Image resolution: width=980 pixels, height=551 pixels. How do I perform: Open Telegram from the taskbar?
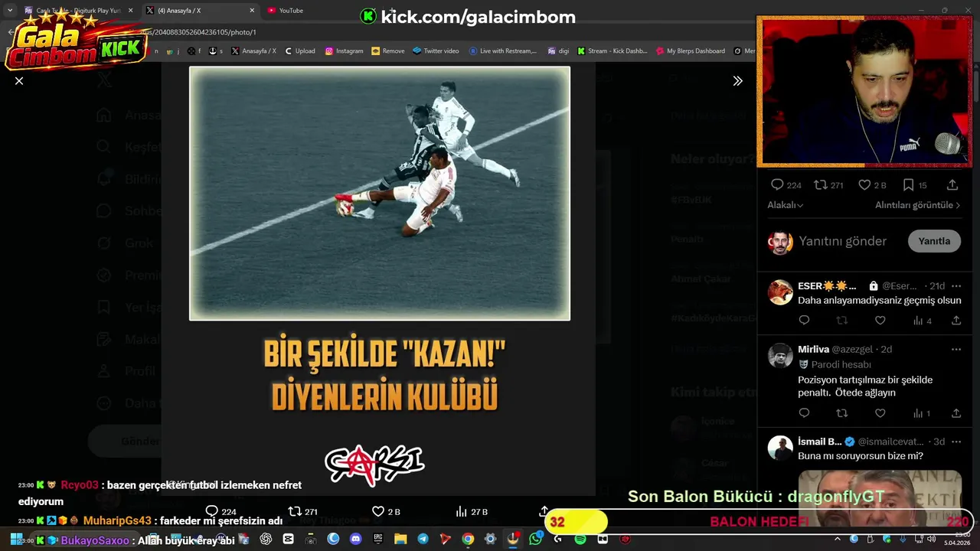pos(423,539)
